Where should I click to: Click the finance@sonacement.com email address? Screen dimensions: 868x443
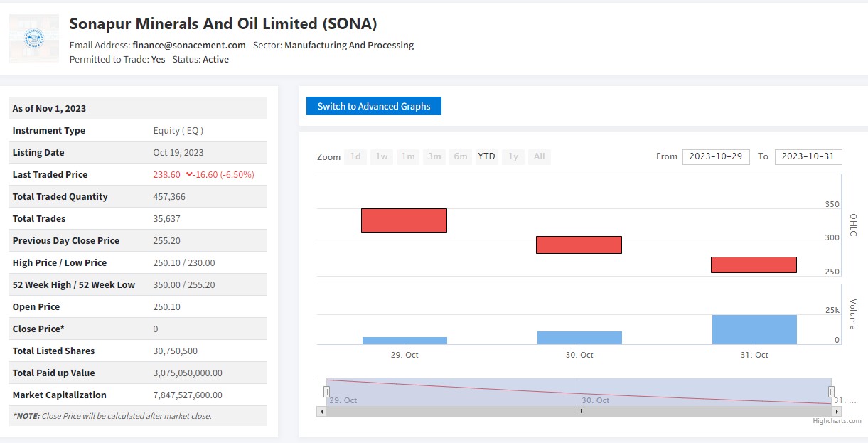[189, 45]
